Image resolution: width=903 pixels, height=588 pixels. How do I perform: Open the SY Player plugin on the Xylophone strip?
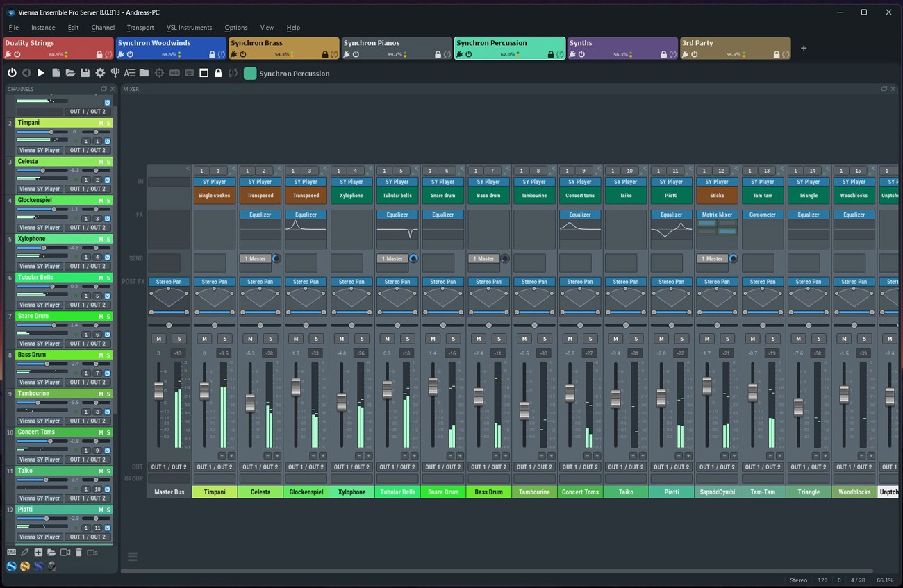click(x=351, y=182)
